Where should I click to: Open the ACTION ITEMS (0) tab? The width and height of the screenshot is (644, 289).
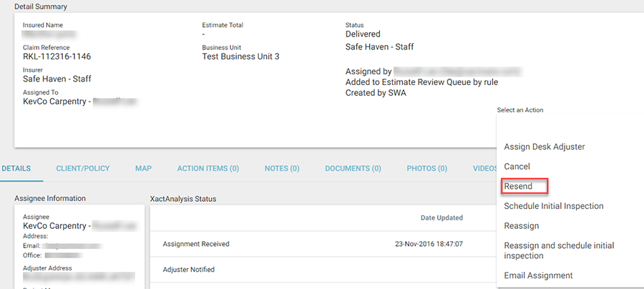point(208,169)
